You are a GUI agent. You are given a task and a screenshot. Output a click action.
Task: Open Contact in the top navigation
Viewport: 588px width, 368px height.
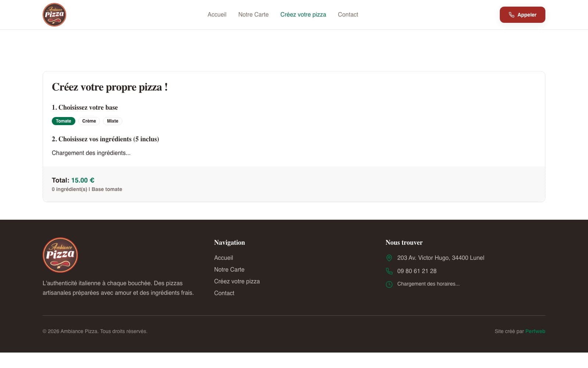[x=348, y=15]
